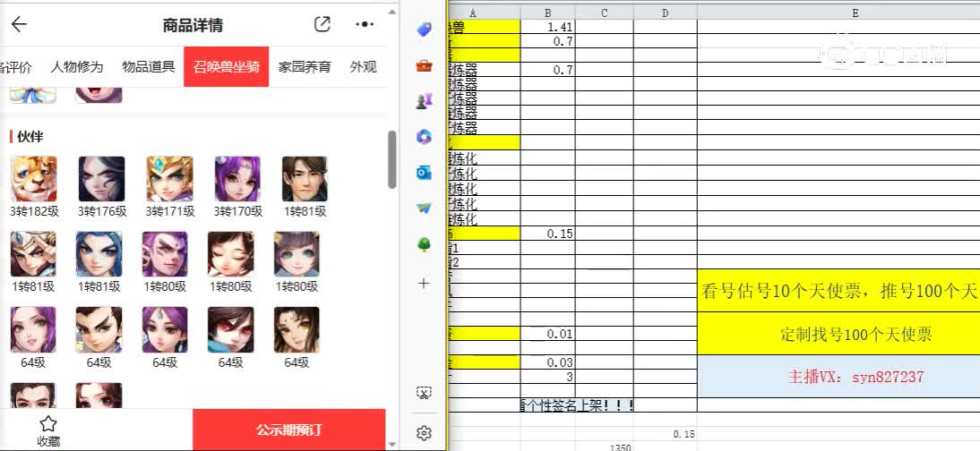Image resolution: width=980 pixels, height=451 pixels.
Task: Open the Tools briefcase icon in sidebar
Action: click(x=424, y=65)
